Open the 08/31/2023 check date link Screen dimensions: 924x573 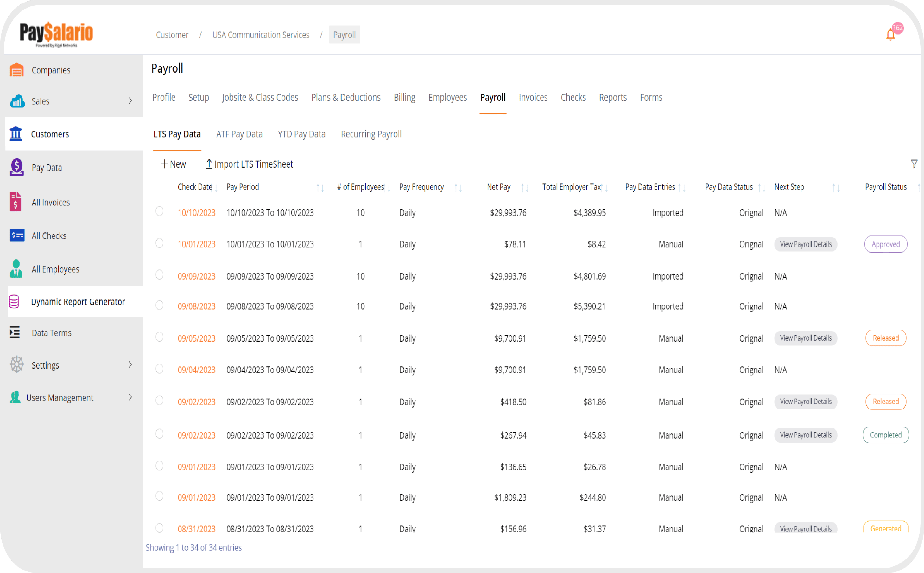[x=196, y=529]
